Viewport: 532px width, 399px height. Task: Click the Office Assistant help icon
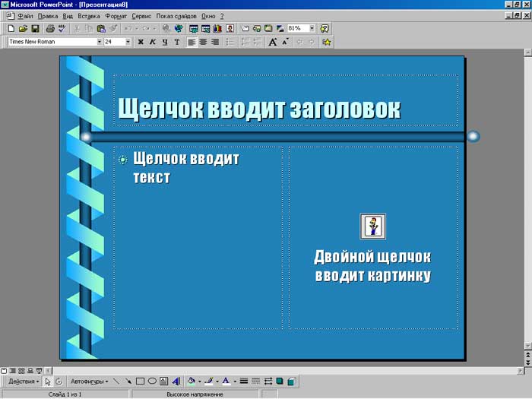[325, 29]
